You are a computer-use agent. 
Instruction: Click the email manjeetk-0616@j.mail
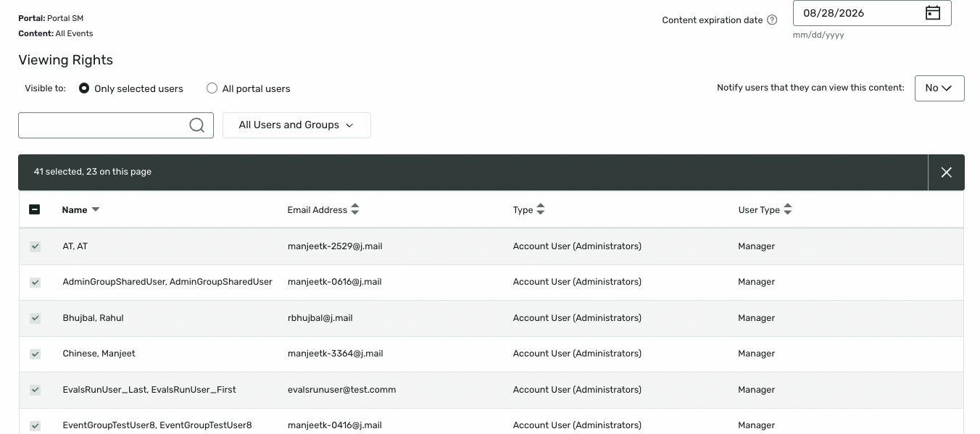[x=335, y=282]
